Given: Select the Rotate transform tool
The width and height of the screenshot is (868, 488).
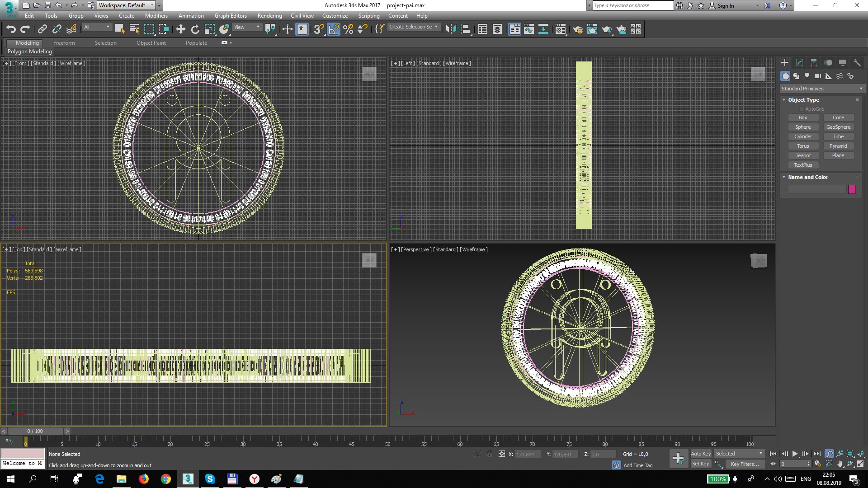Looking at the screenshot, I should click(195, 29).
